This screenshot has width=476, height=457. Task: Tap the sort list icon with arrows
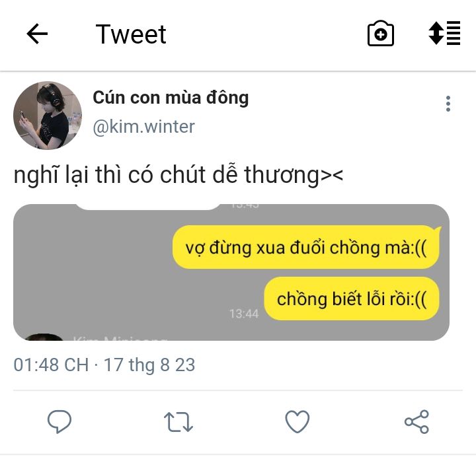click(x=444, y=34)
